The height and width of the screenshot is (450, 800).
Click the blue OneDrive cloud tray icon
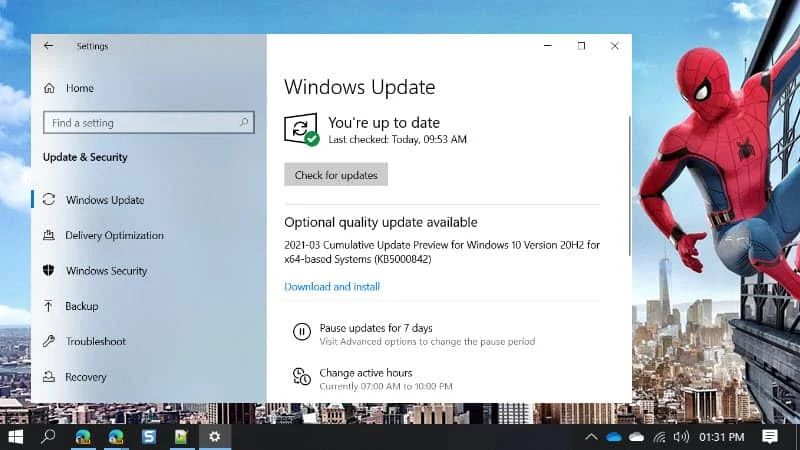point(614,437)
